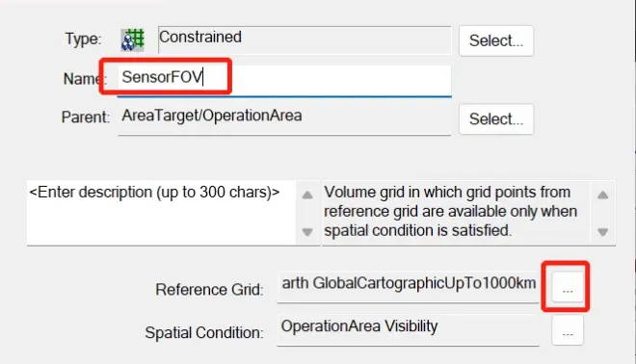Click the Enter description text area
The width and height of the screenshot is (636, 364).
click(x=162, y=213)
